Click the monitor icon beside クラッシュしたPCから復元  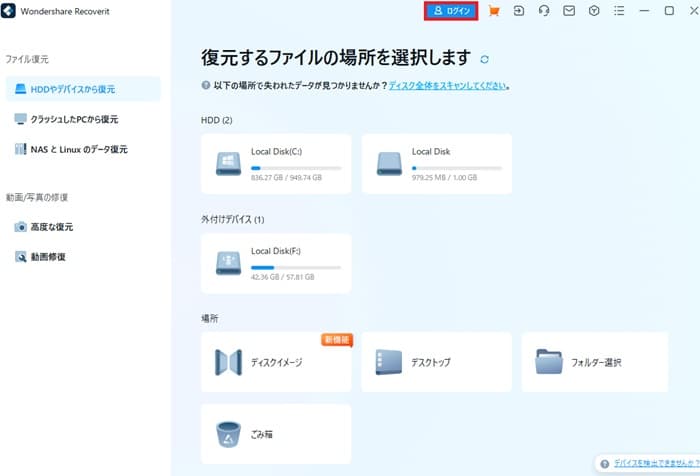tap(21, 119)
